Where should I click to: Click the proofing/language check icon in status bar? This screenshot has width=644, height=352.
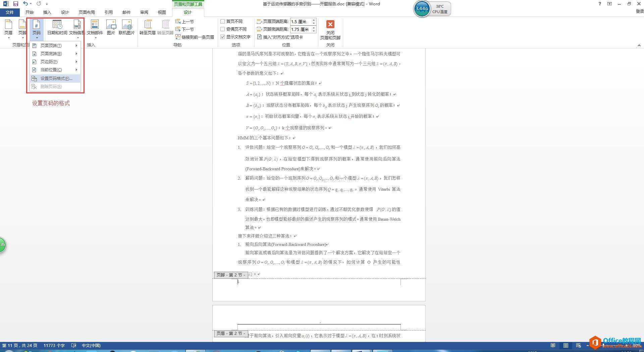[x=74, y=345]
